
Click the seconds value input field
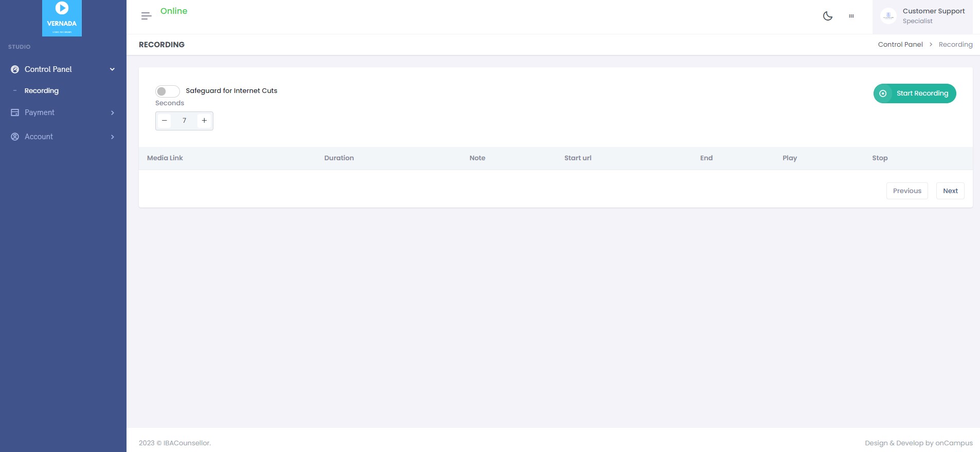[184, 121]
